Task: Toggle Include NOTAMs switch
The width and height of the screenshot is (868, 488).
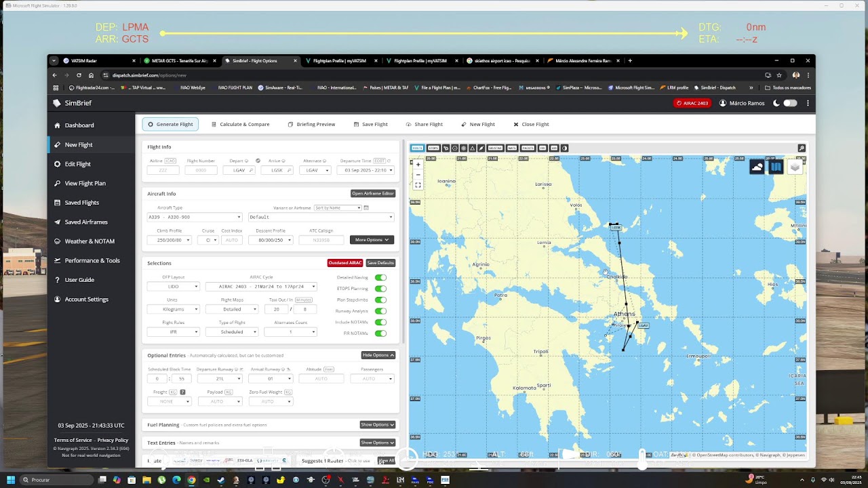Action: coord(380,322)
